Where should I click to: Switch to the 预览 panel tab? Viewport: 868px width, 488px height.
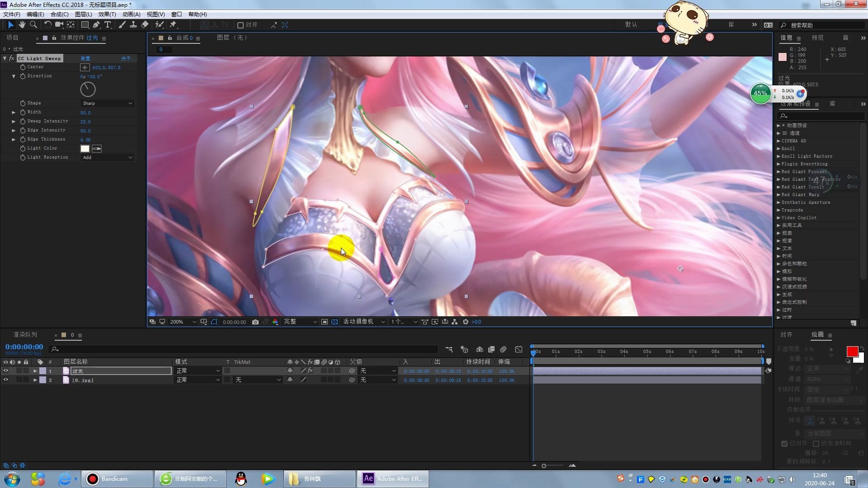pyautogui.click(x=817, y=38)
